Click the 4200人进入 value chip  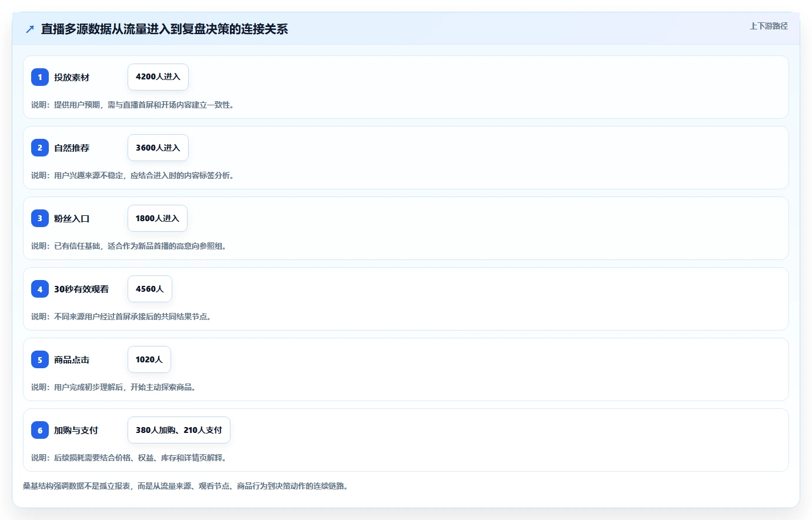[x=158, y=77]
